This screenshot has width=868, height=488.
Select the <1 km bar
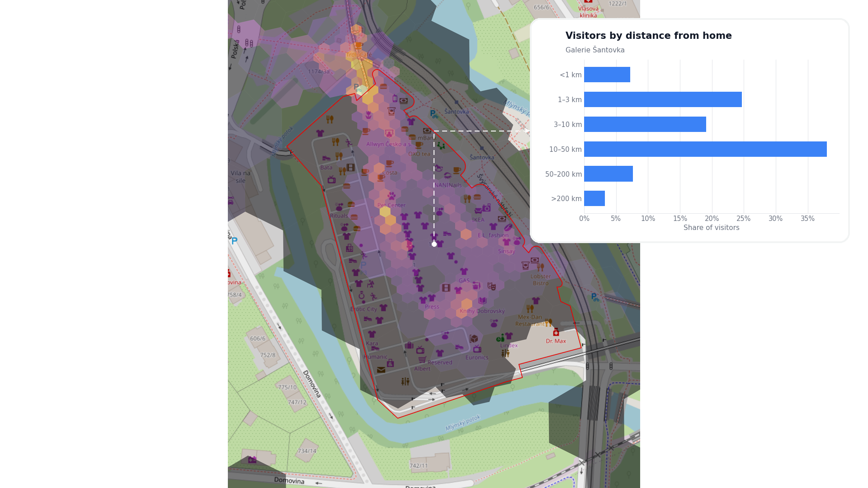[x=607, y=75]
